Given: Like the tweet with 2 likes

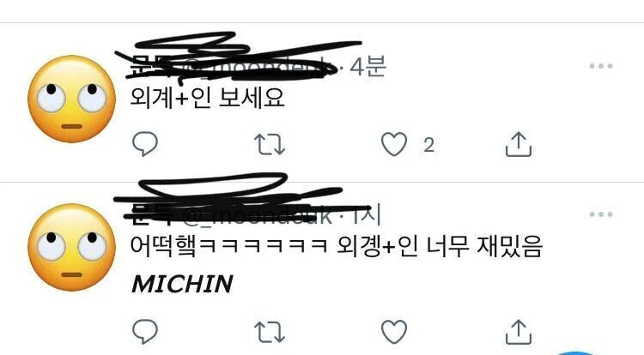Looking at the screenshot, I should coord(394,144).
